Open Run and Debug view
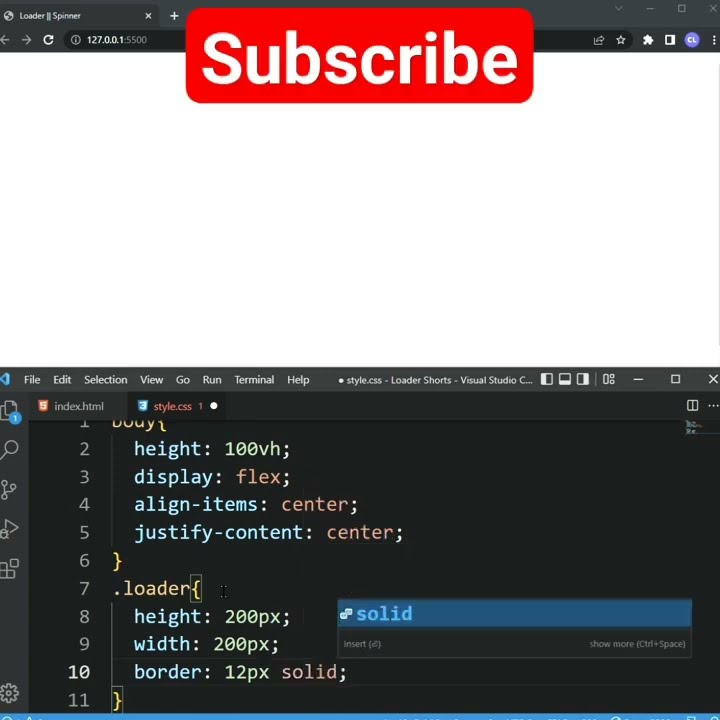 [9, 529]
